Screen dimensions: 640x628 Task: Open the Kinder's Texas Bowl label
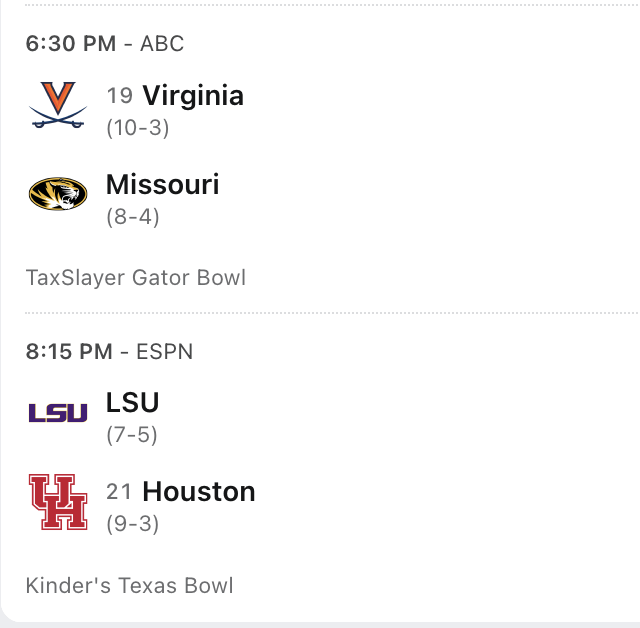129,586
